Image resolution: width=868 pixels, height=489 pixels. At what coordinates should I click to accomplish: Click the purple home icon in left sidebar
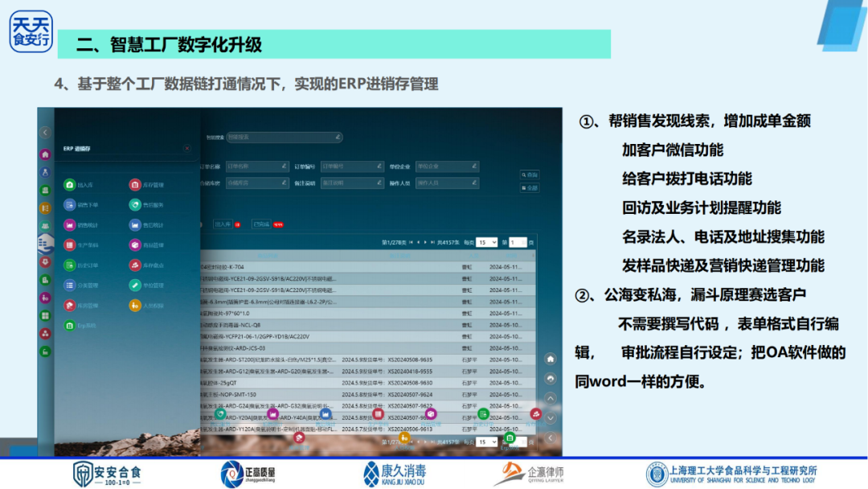[x=45, y=154]
